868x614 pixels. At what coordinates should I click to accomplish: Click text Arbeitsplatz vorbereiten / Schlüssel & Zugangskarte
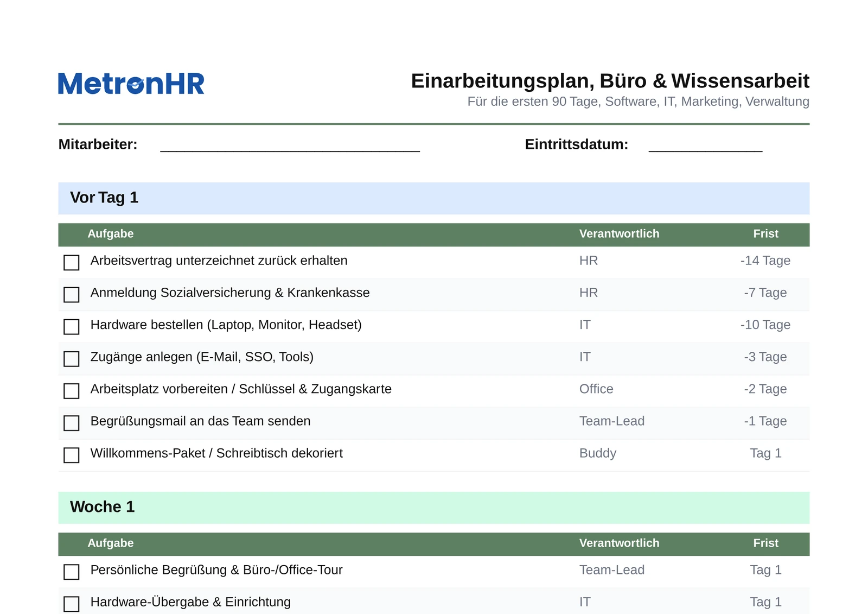(x=241, y=389)
